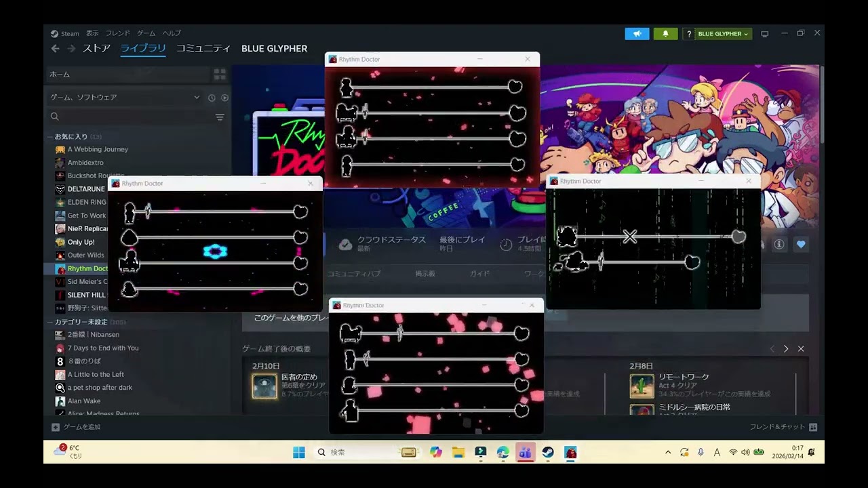Open advanced filter options icon in library search

point(220,117)
